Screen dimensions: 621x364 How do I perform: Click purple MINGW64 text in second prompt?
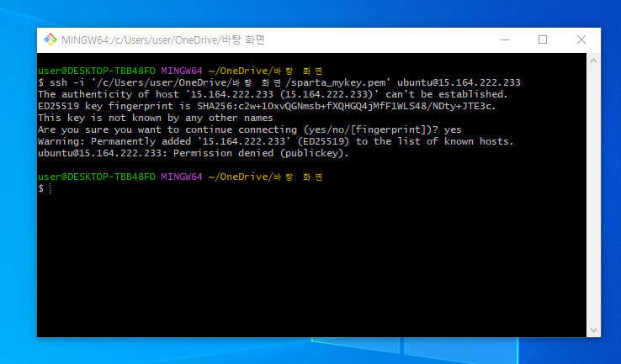tap(183, 177)
